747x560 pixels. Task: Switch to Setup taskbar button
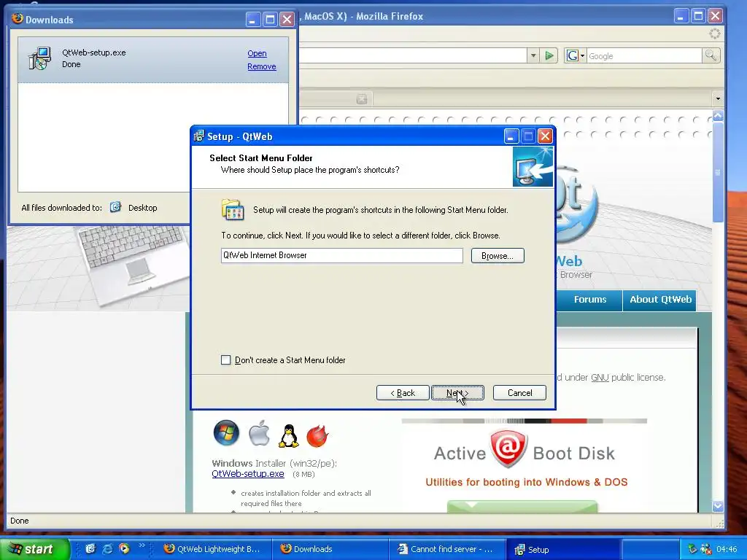point(562,549)
